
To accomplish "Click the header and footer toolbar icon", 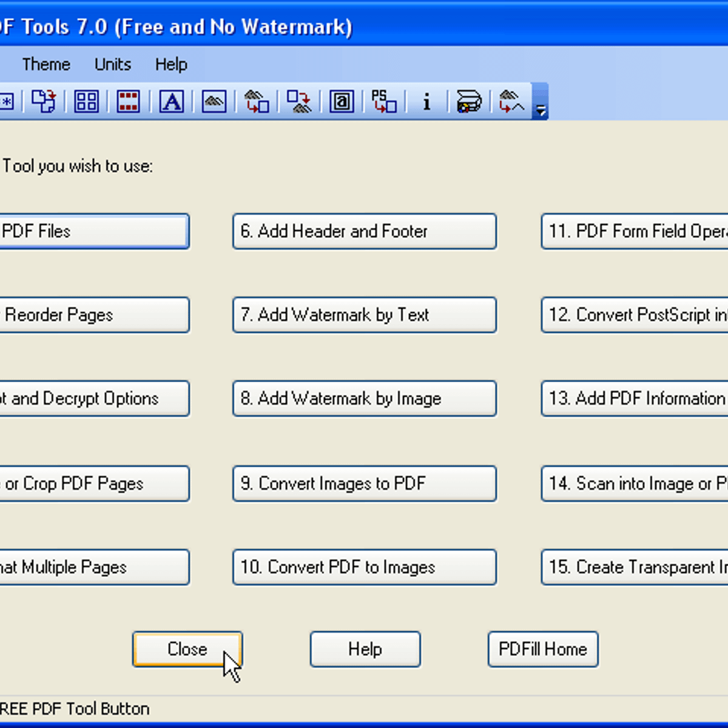I will pos(128,101).
